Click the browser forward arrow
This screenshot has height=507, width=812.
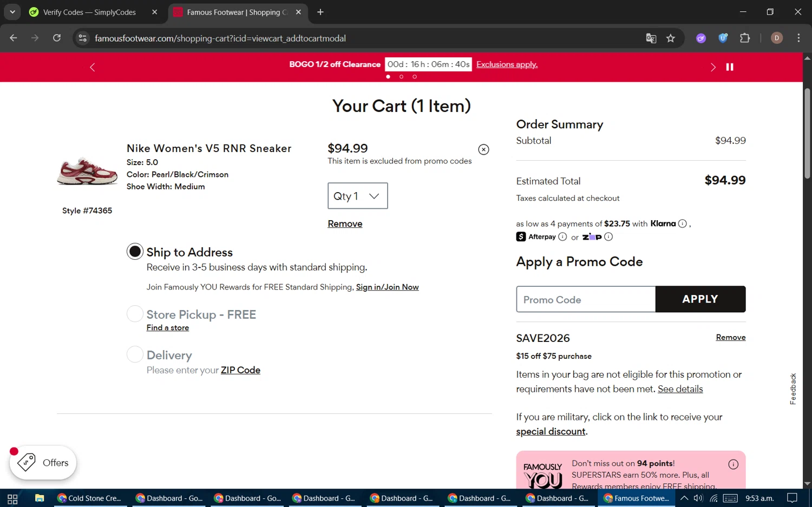35,38
